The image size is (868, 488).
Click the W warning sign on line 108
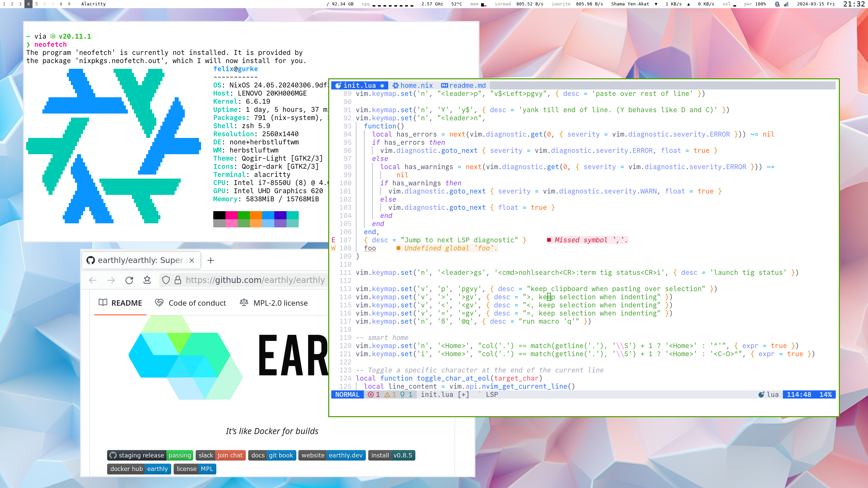click(333, 248)
